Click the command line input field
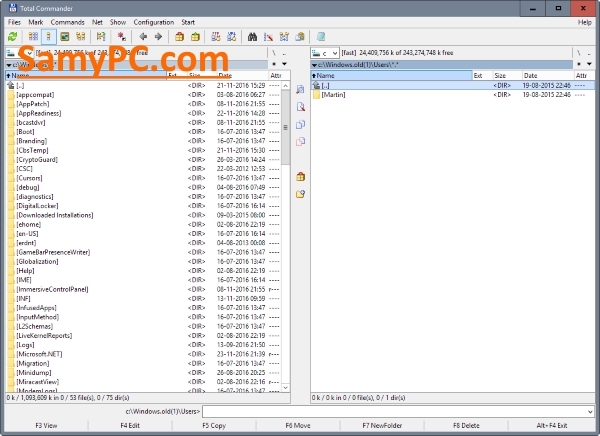Viewport: 600px width, 436px height. [394, 412]
